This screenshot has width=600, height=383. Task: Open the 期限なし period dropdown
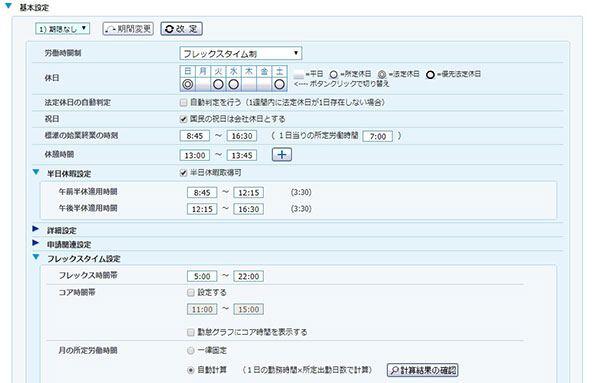pyautogui.click(x=63, y=29)
